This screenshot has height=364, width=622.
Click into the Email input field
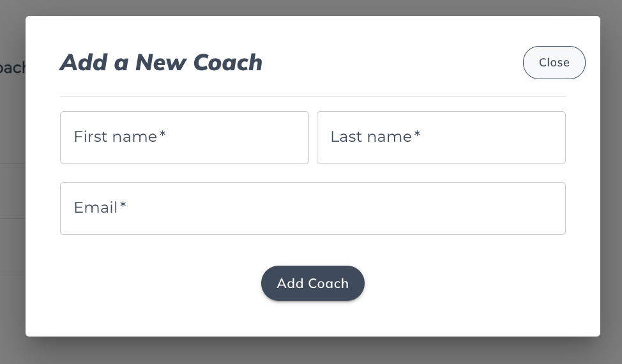[312, 208]
